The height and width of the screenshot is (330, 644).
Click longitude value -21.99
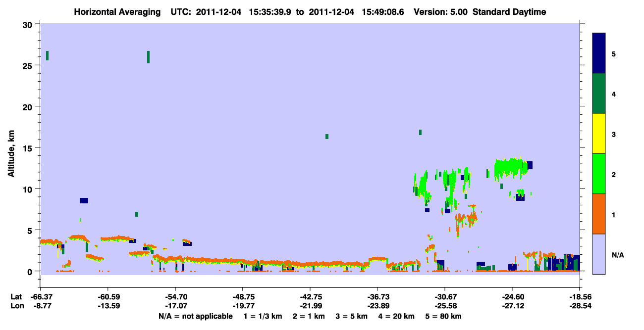pos(310,306)
